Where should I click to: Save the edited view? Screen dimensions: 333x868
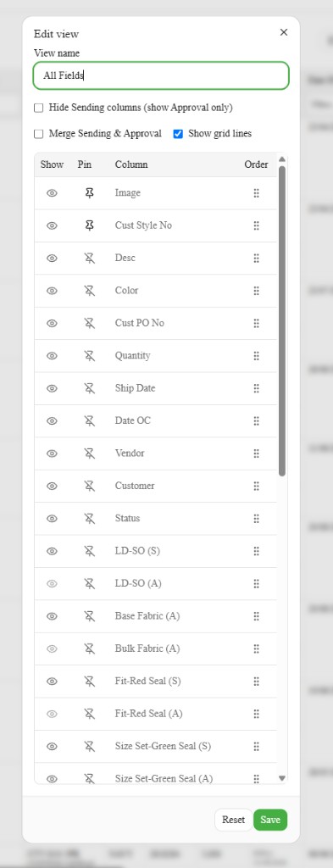270,820
